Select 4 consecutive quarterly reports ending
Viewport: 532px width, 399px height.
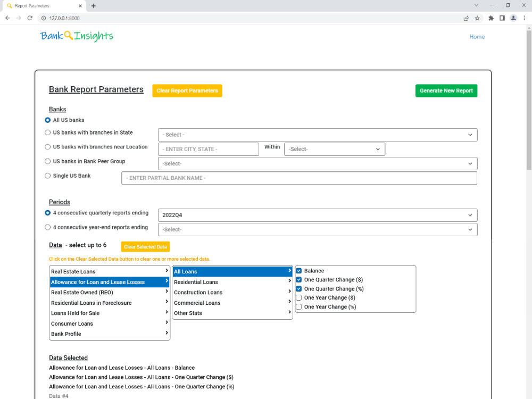pos(48,213)
